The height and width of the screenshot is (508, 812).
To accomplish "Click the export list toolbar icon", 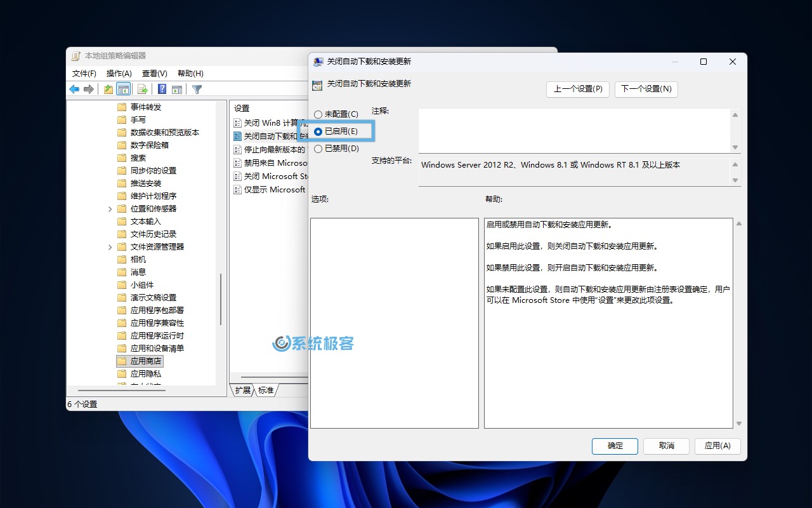I will (x=141, y=90).
